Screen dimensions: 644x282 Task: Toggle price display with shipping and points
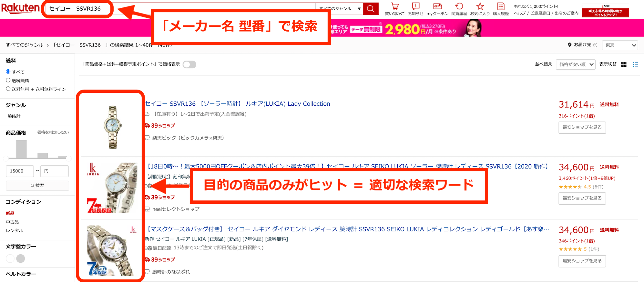189,64
